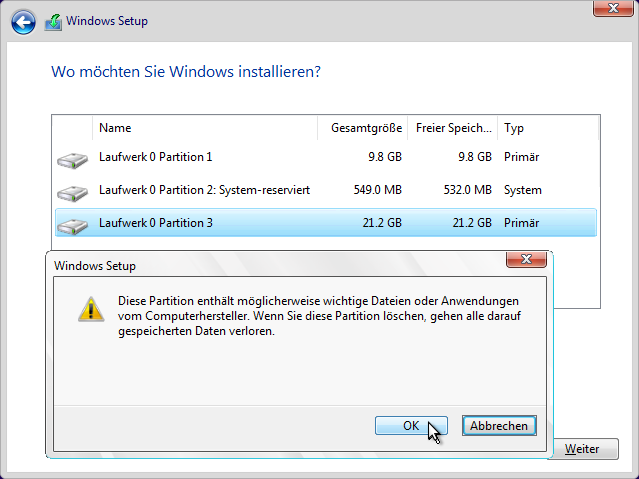The image size is (639, 479).
Task: Click the dialog's Windows Setup title text
Action: pyautogui.click(x=95, y=266)
